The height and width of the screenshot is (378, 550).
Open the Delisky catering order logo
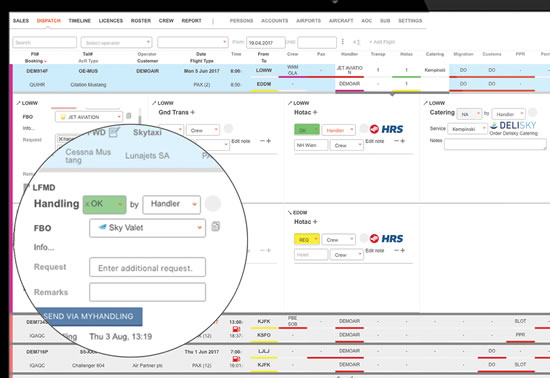pos(513,128)
